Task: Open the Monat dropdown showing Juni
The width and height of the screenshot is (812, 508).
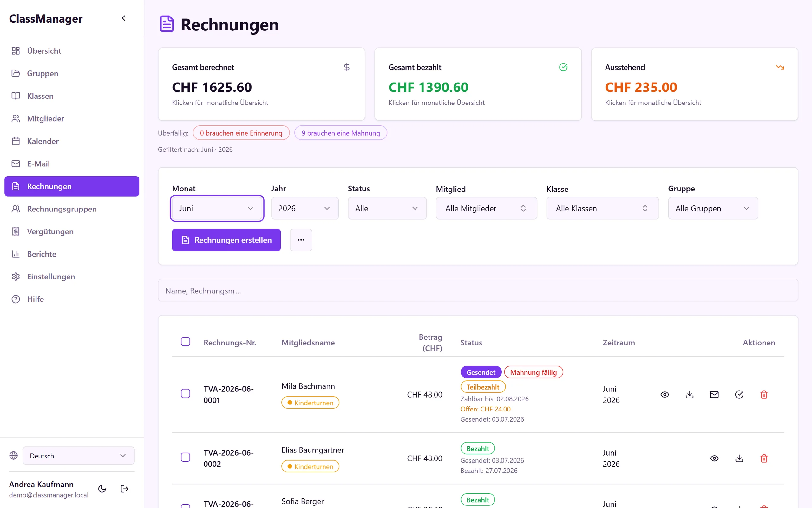Action: point(217,208)
